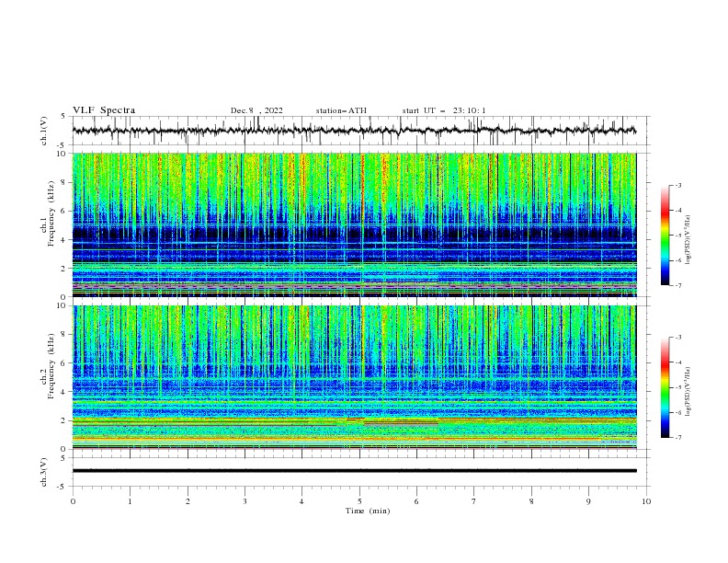Screen dimensions: 728x563
Task: Click the "-3" tick on ch.1 colorbar
Action: 678,185
